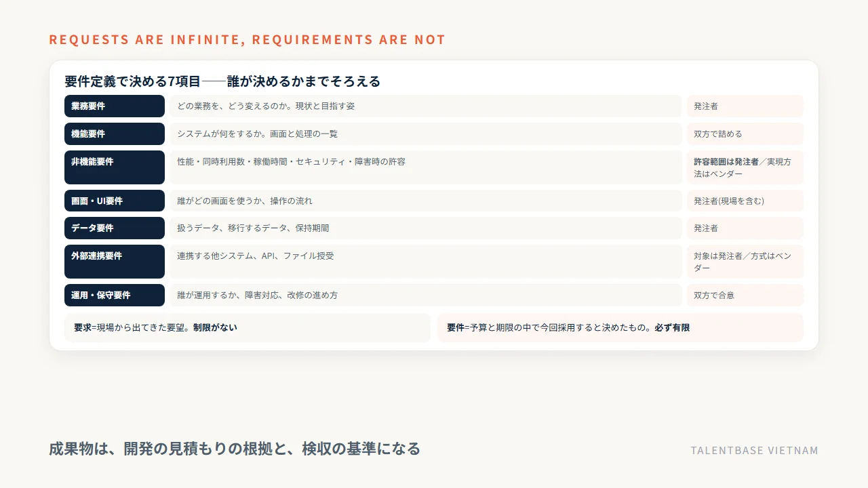Click the '要件=予算と期限の中で今回採用すると決めたもの' box
Screen dimensions: 868x488
coord(620,327)
